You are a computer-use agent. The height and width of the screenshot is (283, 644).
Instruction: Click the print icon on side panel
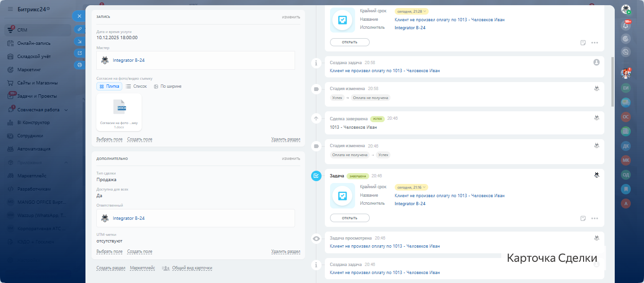(x=79, y=65)
